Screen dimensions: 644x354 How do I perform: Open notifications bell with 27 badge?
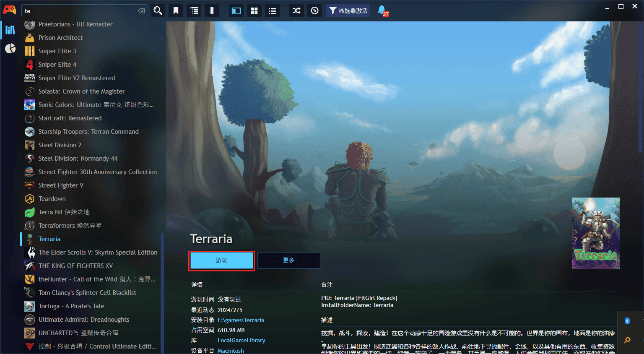(x=382, y=10)
